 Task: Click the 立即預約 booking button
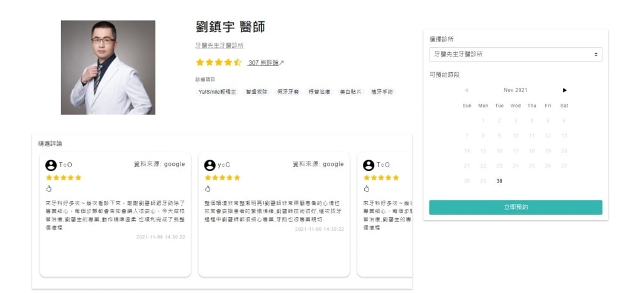pyautogui.click(x=515, y=207)
